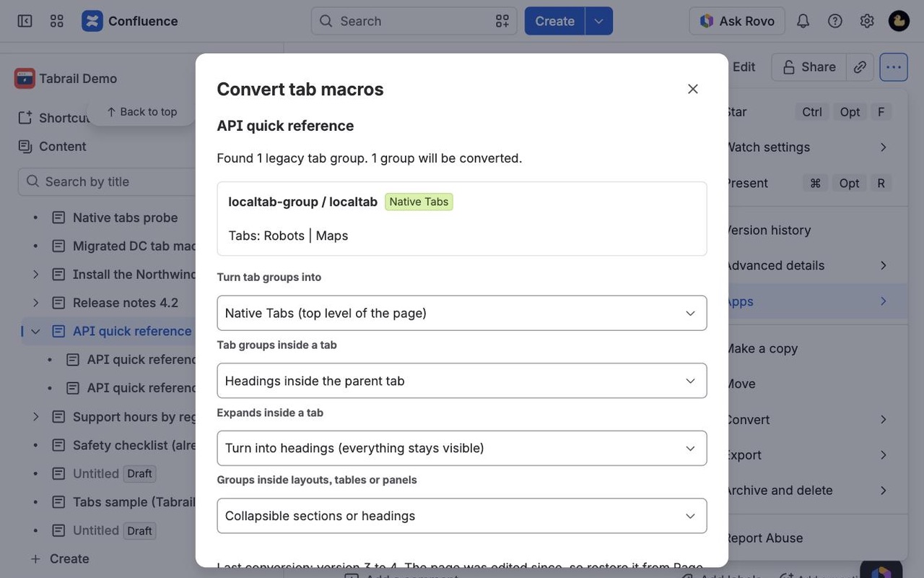Click the Create plus icon in sidebar
The height and width of the screenshot is (578, 924).
pyautogui.click(x=35, y=558)
